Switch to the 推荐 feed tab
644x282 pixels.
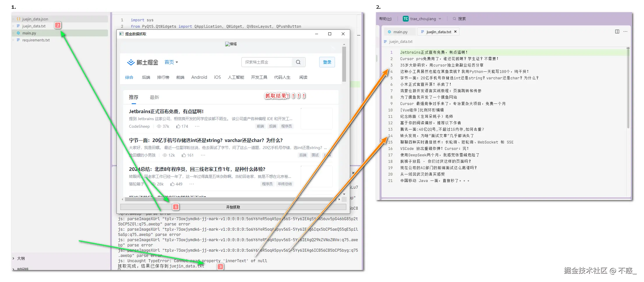pos(134,97)
